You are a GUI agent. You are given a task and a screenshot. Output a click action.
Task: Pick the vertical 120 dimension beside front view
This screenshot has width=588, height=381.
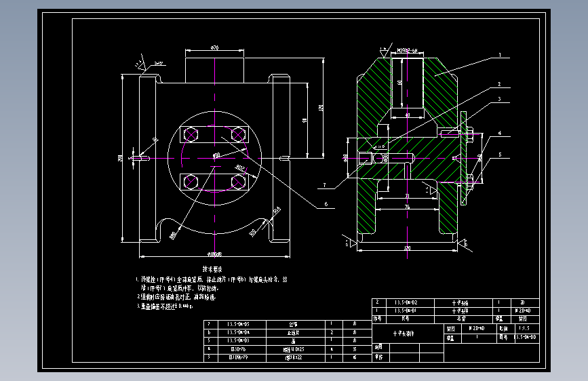[x=321, y=108]
